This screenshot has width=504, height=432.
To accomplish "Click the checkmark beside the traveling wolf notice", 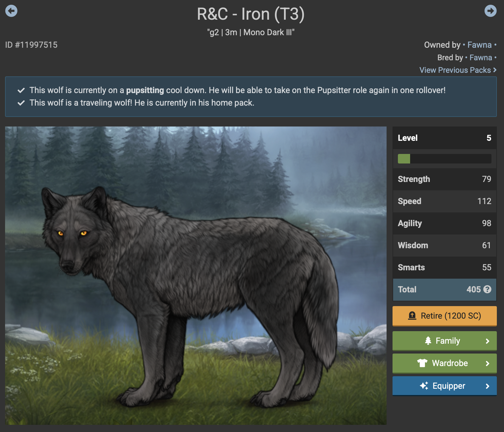I will click(21, 103).
